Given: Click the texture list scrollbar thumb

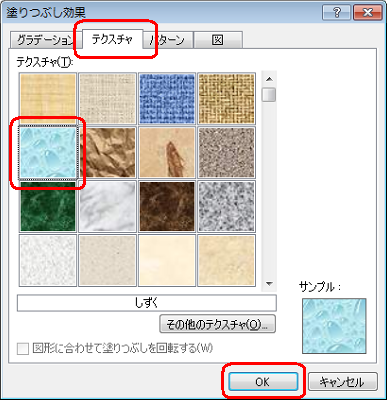Looking at the screenshot, I should click(x=269, y=94).
